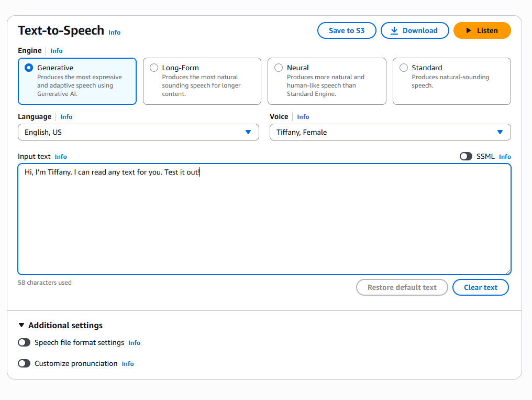Click the Download button
This screenshot has height=400, width=532.
pos(415,30)
